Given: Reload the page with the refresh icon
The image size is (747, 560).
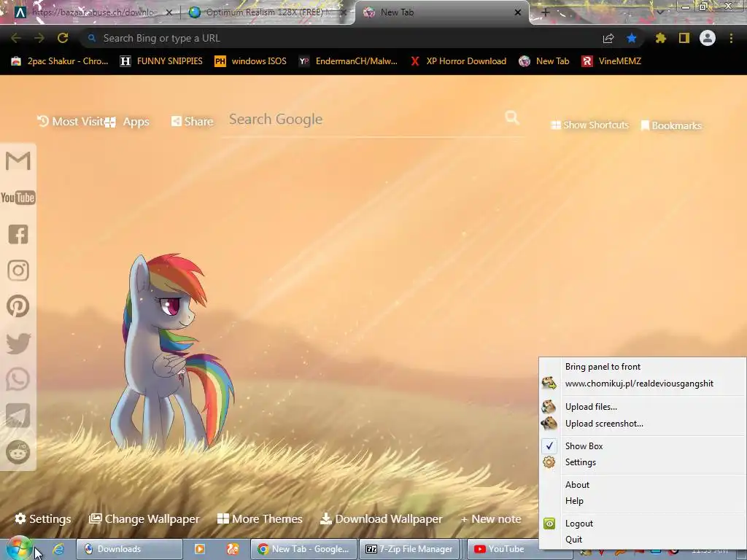Looking at the screenshot, I should point(63,38).
